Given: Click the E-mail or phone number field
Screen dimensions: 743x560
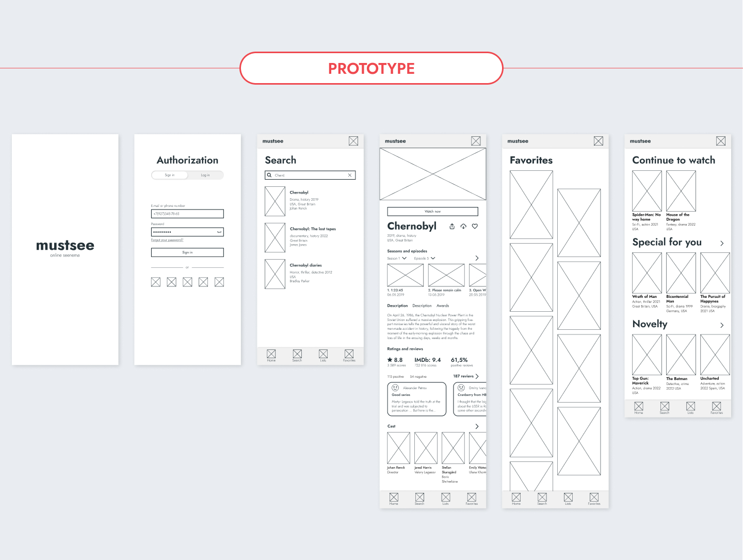Looking at the screenshot, I should [187, 214].
